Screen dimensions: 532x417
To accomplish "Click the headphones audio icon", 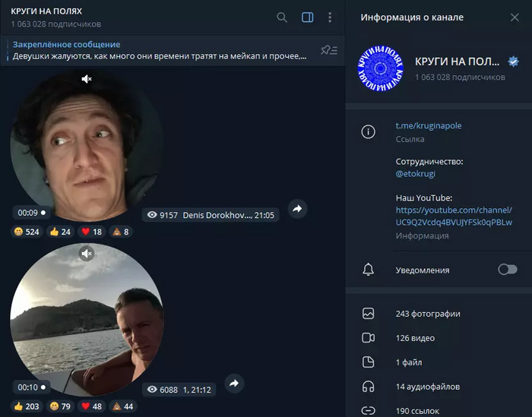I will pos(368,387).
